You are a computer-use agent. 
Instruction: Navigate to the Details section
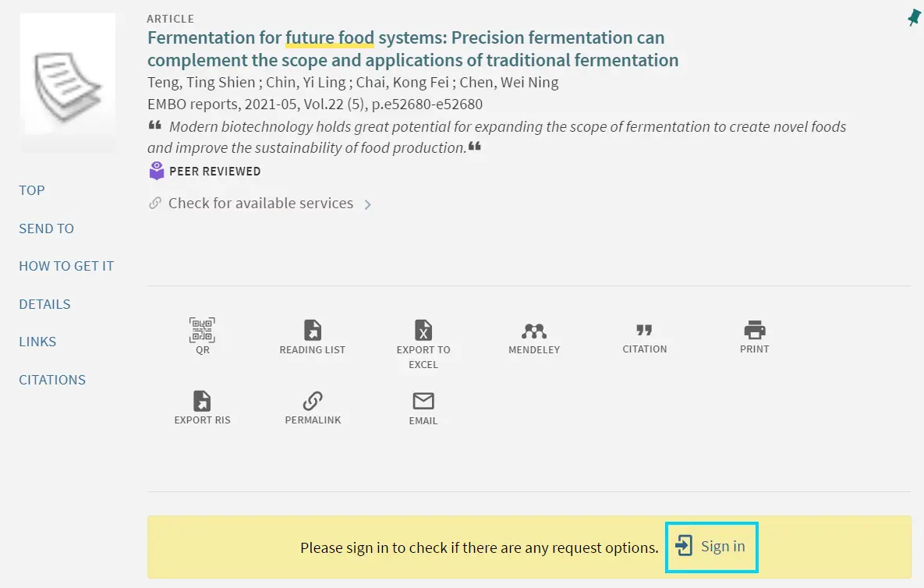pyautogui.click(x=44, y=305)
